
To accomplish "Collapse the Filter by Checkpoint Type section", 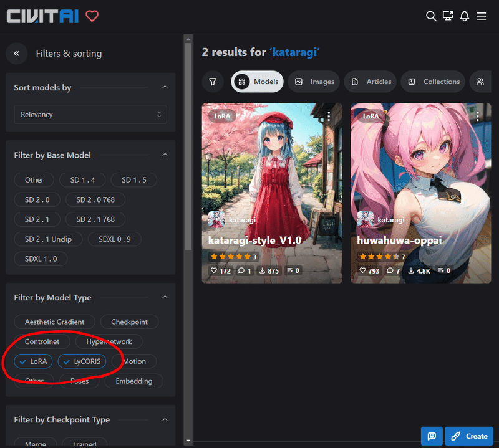I will [165, 420].
